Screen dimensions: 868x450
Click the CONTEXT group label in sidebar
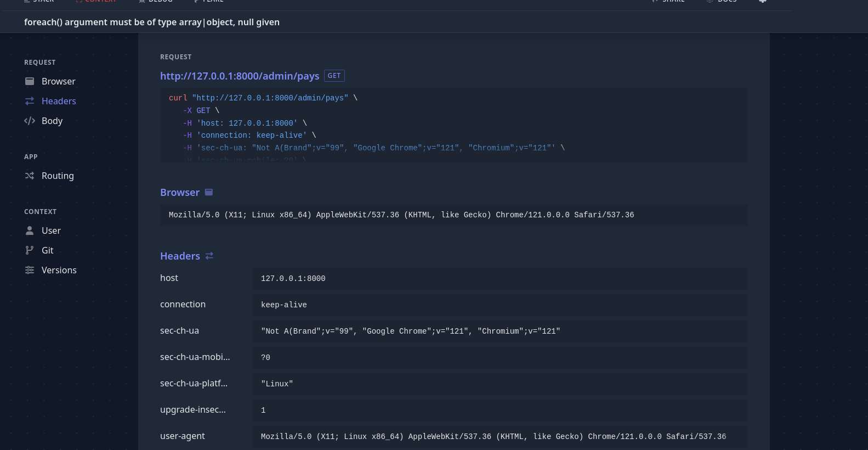(41, 212)
